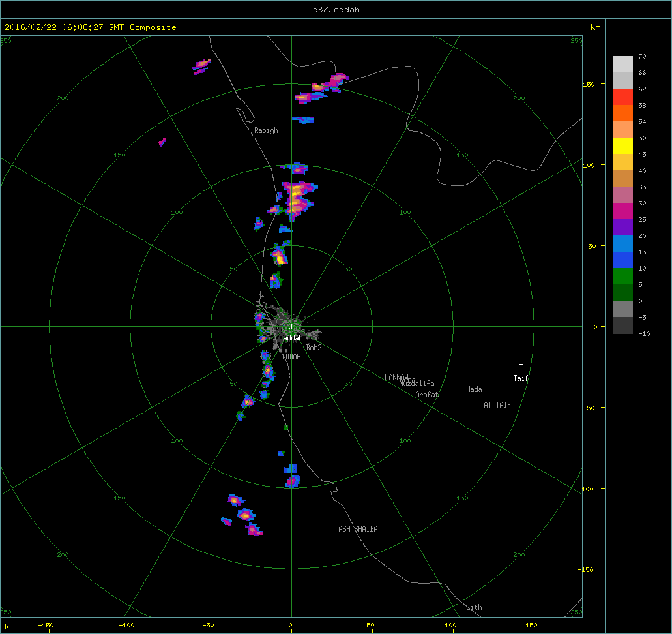Image resolution: width=672 pixels, height=634 pixels.
Task: Click the -10 label on the color legend
Action: click(644, 333)
